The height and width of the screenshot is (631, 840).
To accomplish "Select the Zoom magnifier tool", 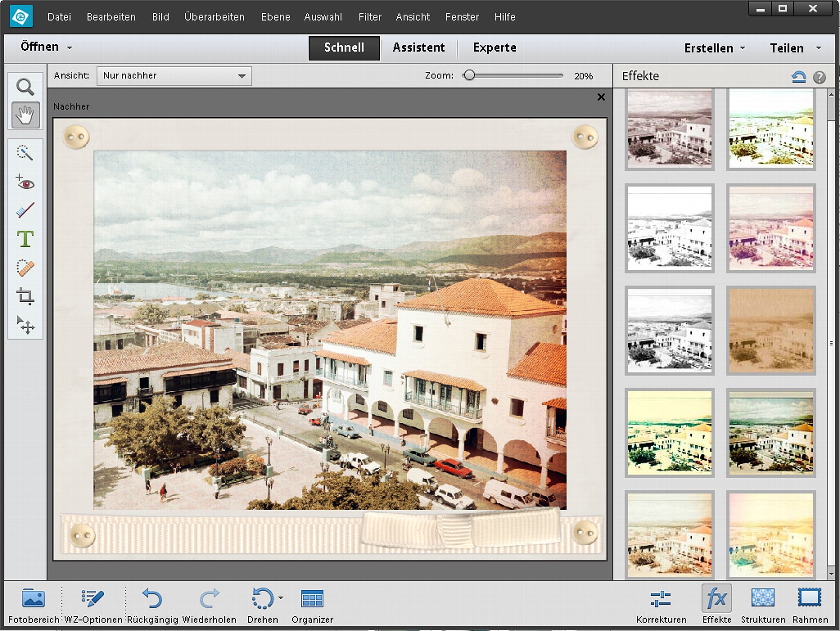I will [x=25, y=87].
